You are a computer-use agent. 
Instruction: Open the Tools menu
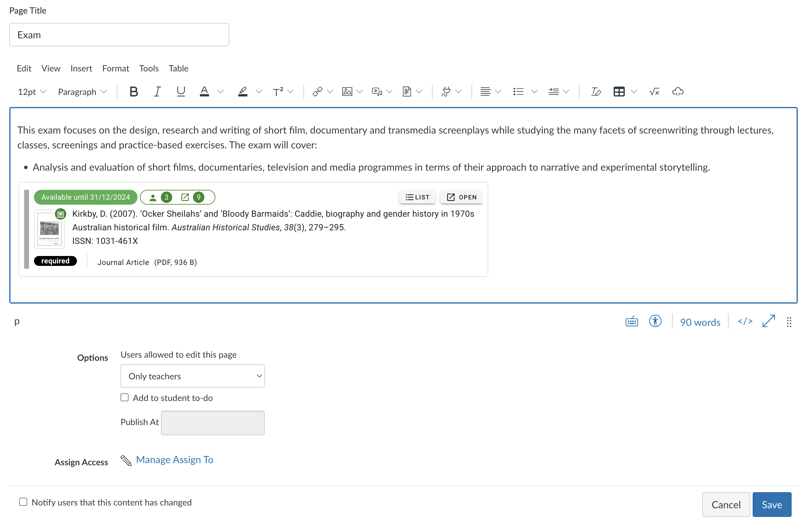(149, 68)
